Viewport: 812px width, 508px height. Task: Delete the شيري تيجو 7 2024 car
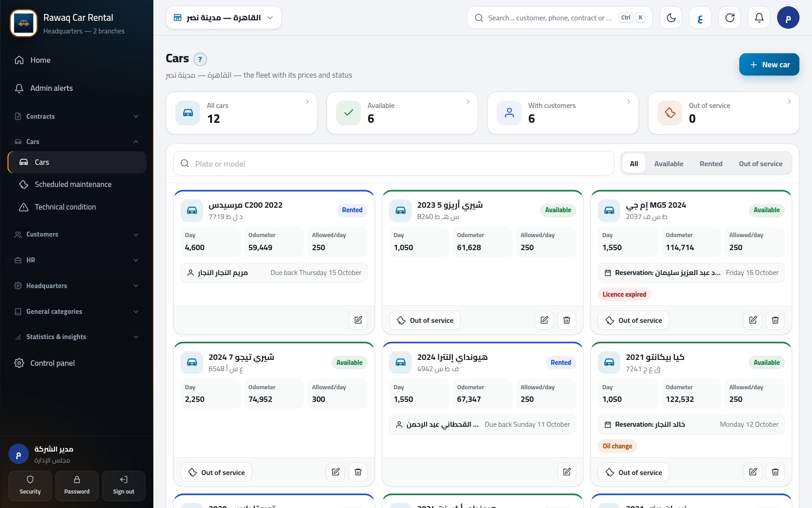358,472
